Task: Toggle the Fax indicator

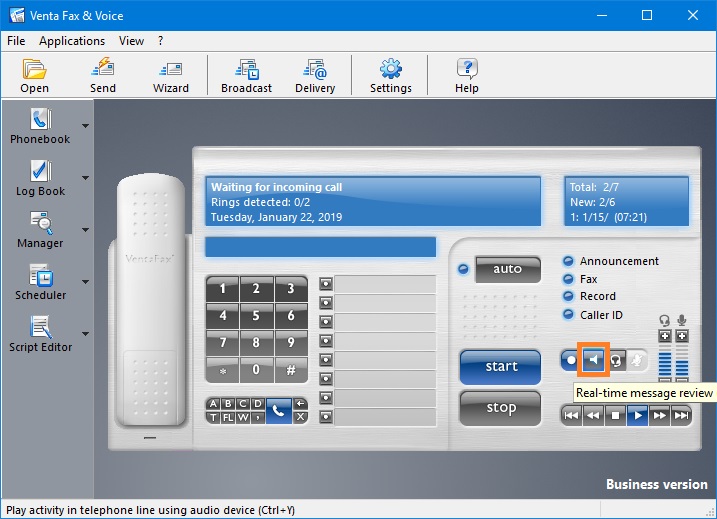Action: point(568,279)
